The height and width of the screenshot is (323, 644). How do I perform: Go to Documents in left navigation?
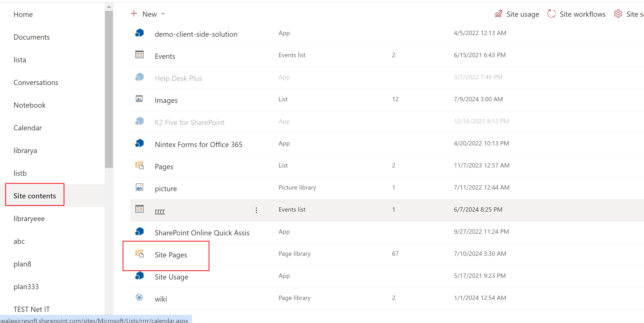click(x=32, y=37)
